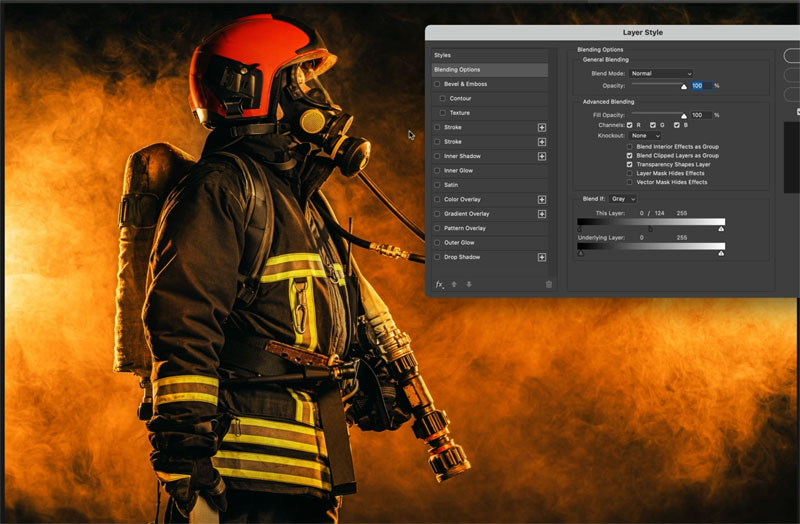
Task: Tick the Contour checkbox
Action: 443,98
